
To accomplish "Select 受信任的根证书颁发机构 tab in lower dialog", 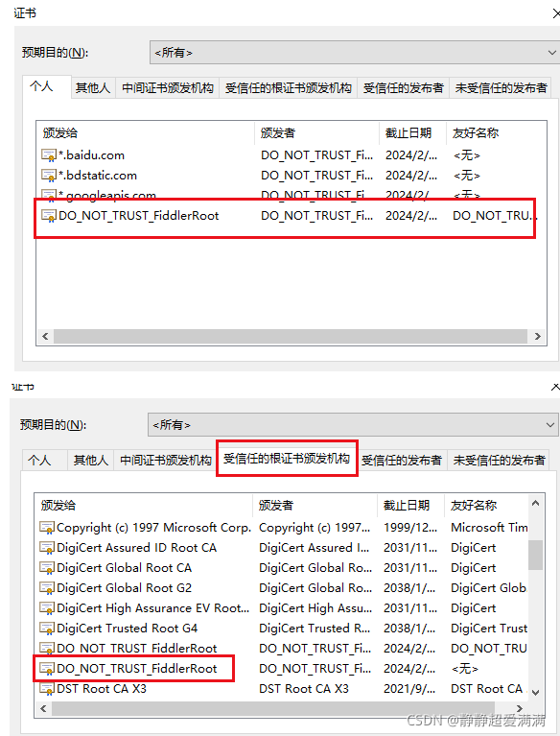I will (287, 459).
